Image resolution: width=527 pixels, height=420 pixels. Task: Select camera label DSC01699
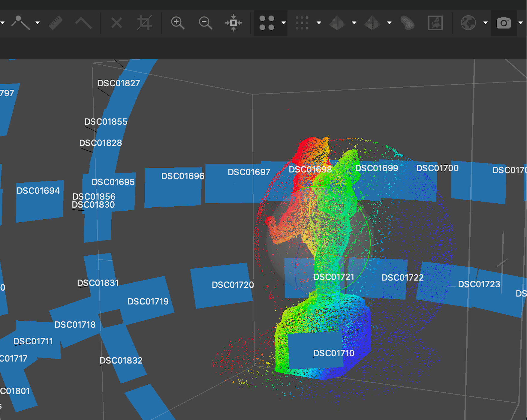click(377, 168)
